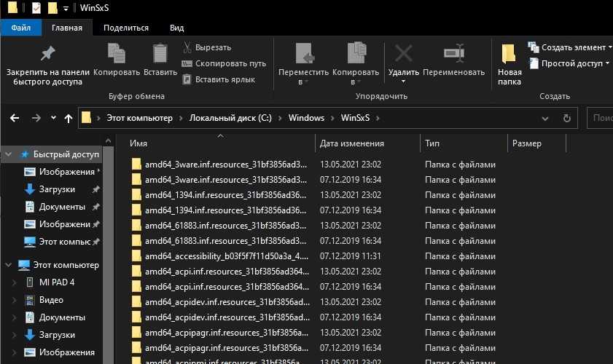This screenshot has height=364, width=613.
Task: Expand the MI PAD 4 tree node
Action: click(x=13, y=282)
